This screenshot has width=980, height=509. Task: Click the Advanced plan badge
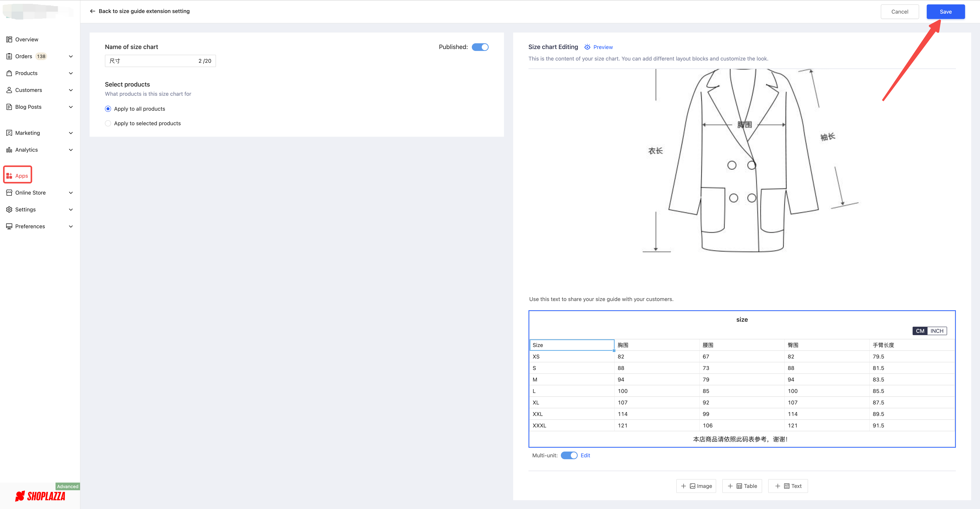[68, 486]
